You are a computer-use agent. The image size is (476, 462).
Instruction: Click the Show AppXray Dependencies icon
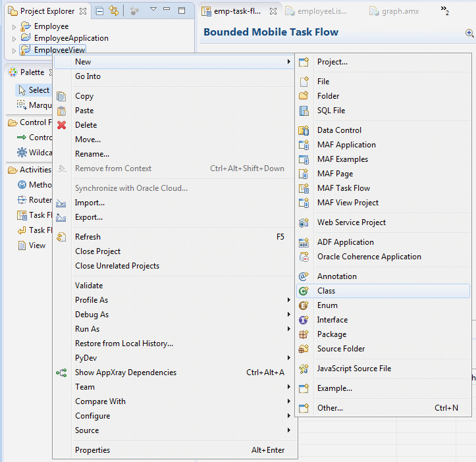point(61,372)
